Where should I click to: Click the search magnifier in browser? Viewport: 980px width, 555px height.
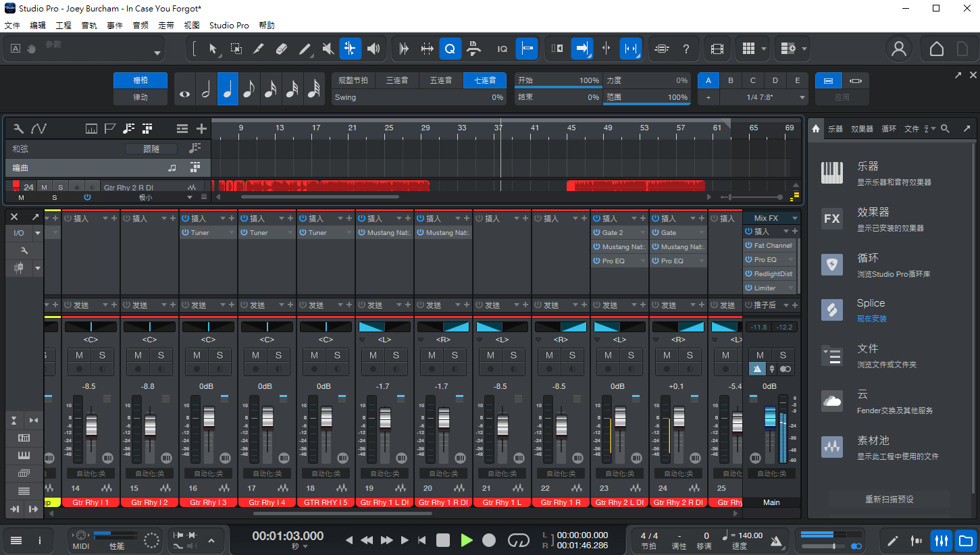946,128
